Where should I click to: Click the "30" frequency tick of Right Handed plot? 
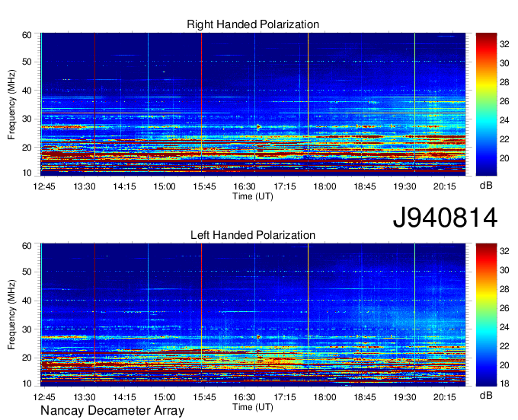pos(27,119)
